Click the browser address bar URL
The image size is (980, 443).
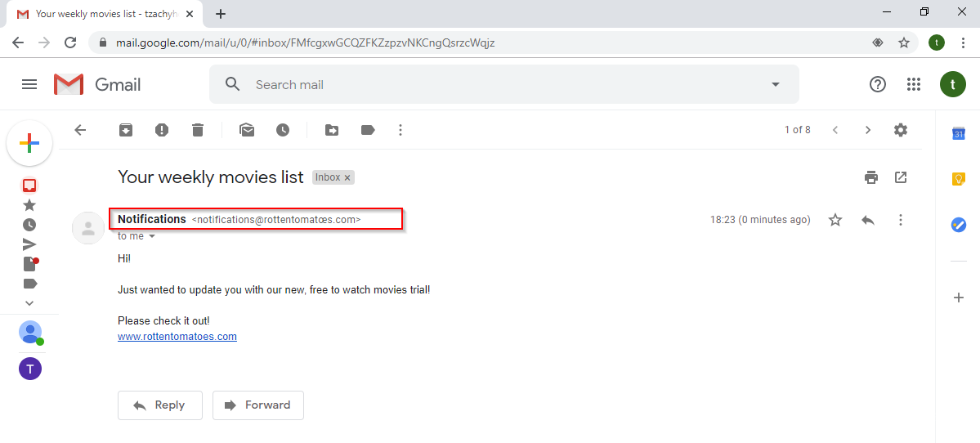(x=306, y=43)
